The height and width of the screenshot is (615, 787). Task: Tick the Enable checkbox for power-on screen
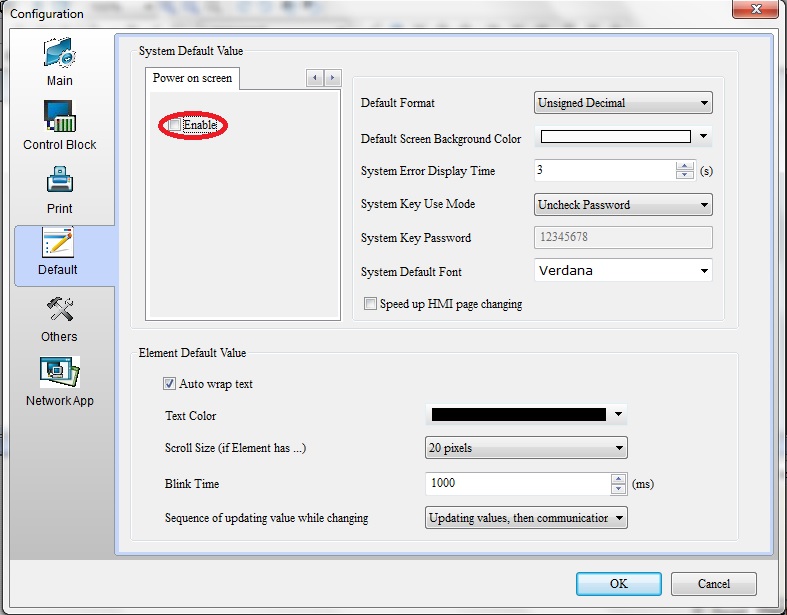(175, 125)
